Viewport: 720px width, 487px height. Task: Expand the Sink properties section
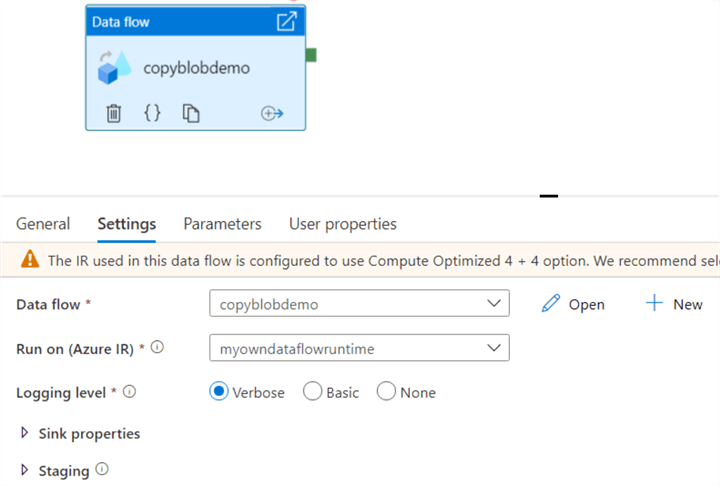tap(25, 434)
